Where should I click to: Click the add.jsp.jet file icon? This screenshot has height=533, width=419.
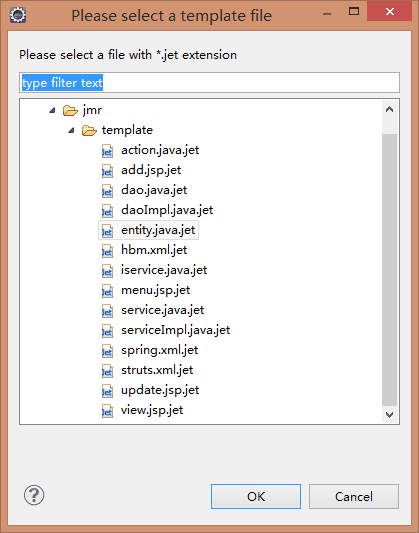click(107, 171)
